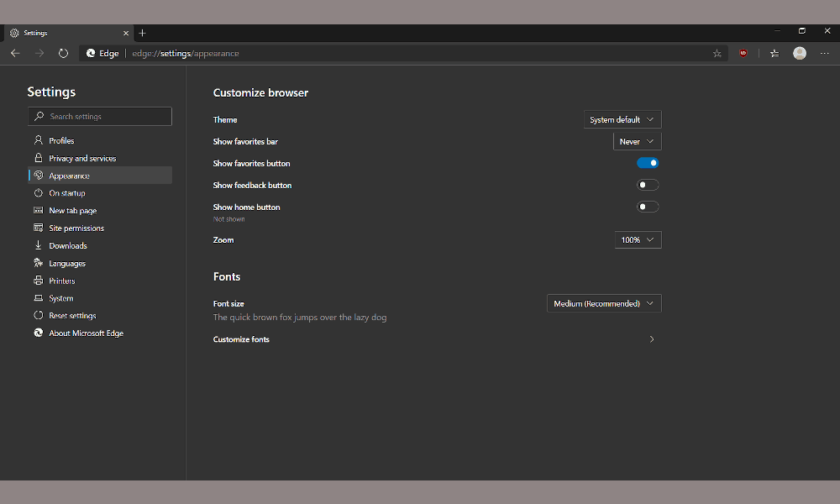The image size is (840, 504).
Task: Click the browser forward arrow
Action: tap(39, 53)
